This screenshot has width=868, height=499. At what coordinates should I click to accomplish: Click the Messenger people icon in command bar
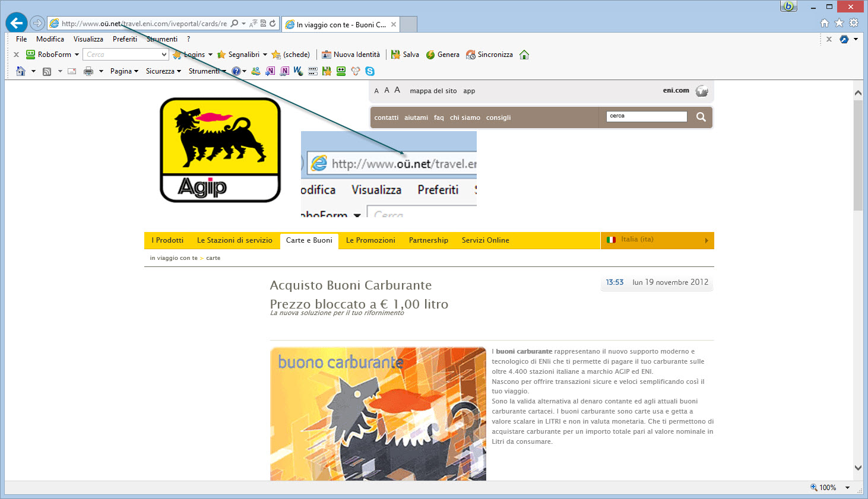point(256,71)
